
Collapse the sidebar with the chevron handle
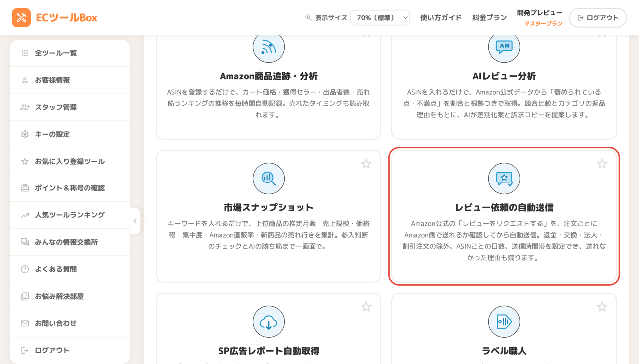(135, 221)
